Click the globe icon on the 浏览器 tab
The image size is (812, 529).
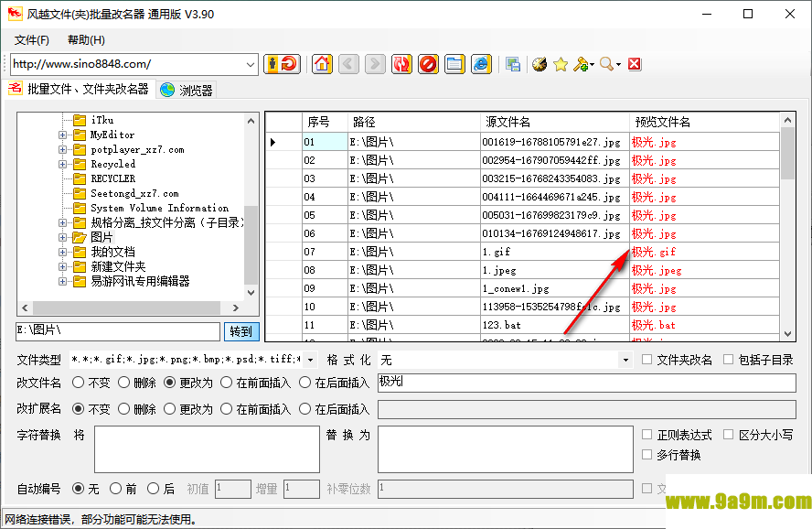pyautogui.click(x=167, y=90)
